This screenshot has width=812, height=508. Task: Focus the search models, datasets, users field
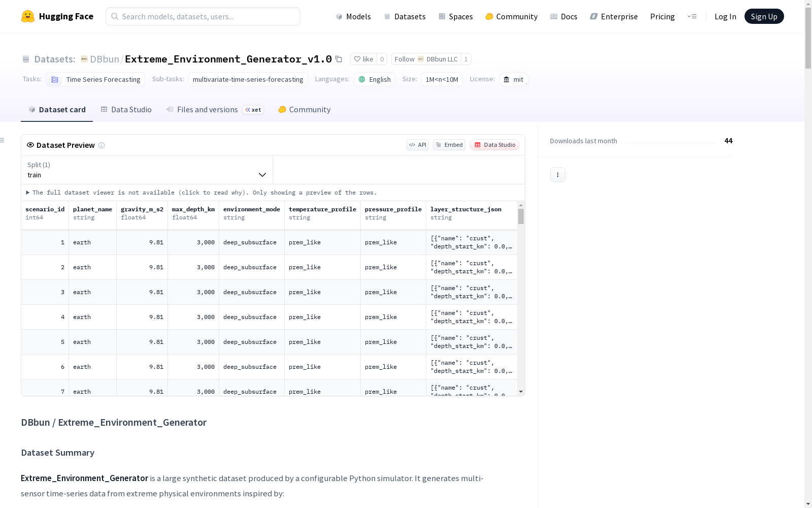203,16
